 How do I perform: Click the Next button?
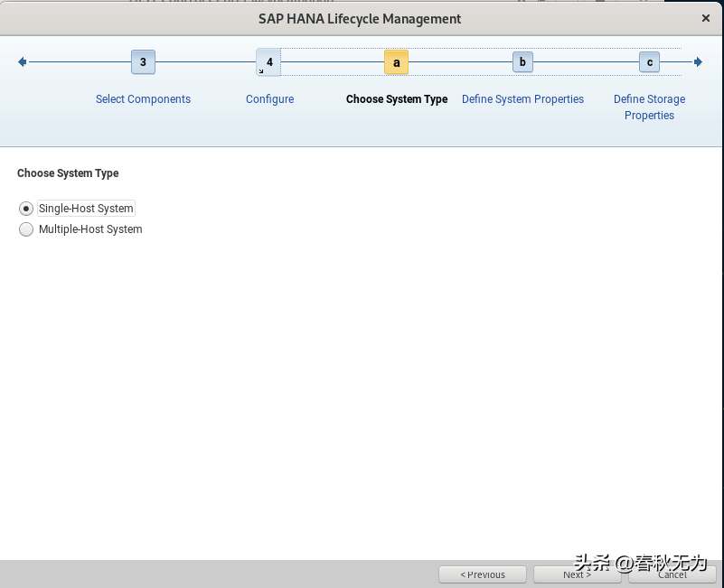click(578, 574)
